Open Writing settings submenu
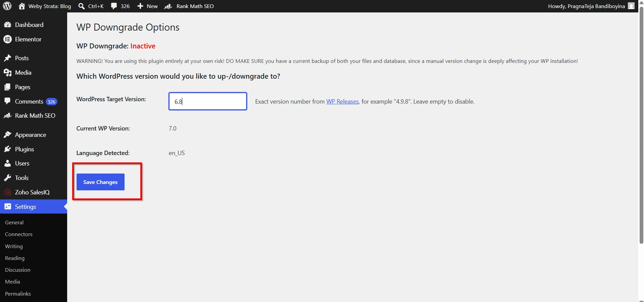The height and width of the screenshot is (302, 644). tap(14, 247)
